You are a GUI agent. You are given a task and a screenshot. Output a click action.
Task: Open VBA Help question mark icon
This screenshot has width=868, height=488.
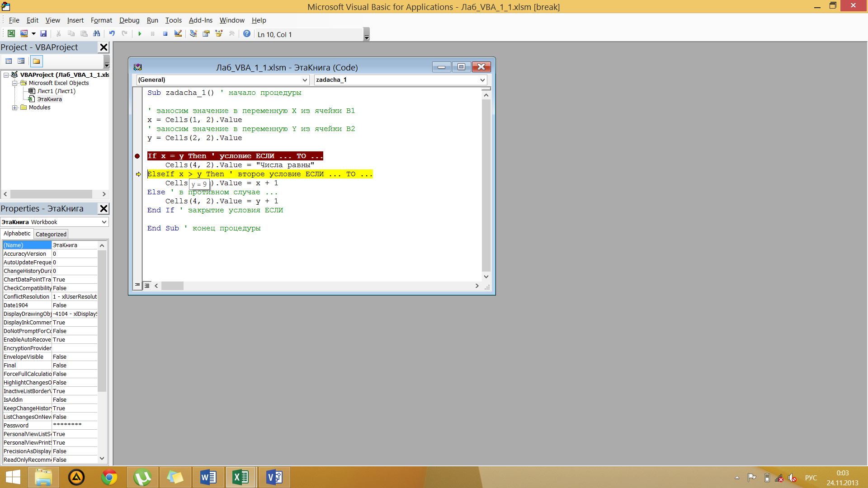(247, 33)
